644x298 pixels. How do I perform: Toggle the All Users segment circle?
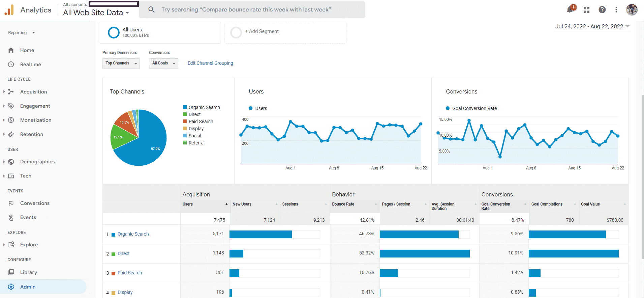[x=114, y=32]
